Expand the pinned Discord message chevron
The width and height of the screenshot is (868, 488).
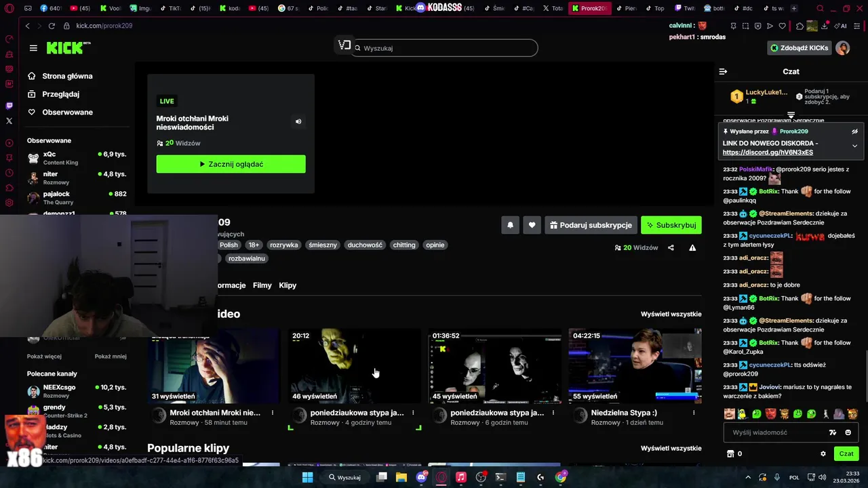(854, 146)
